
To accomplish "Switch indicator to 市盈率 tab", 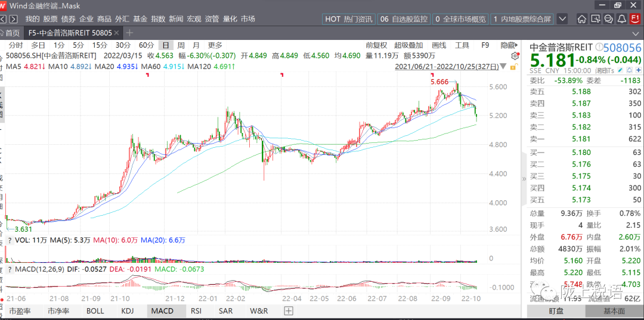I will pos(20,311).
